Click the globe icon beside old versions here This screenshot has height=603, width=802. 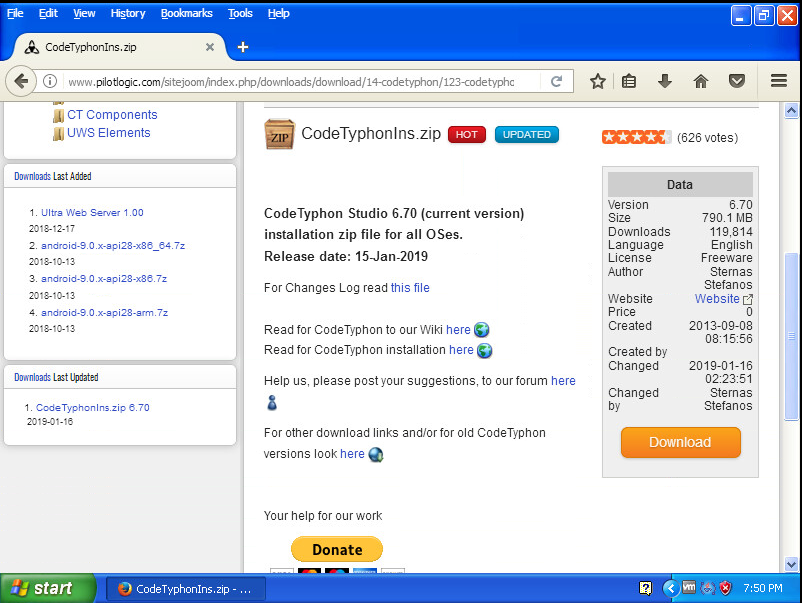(x=375, y=454)
